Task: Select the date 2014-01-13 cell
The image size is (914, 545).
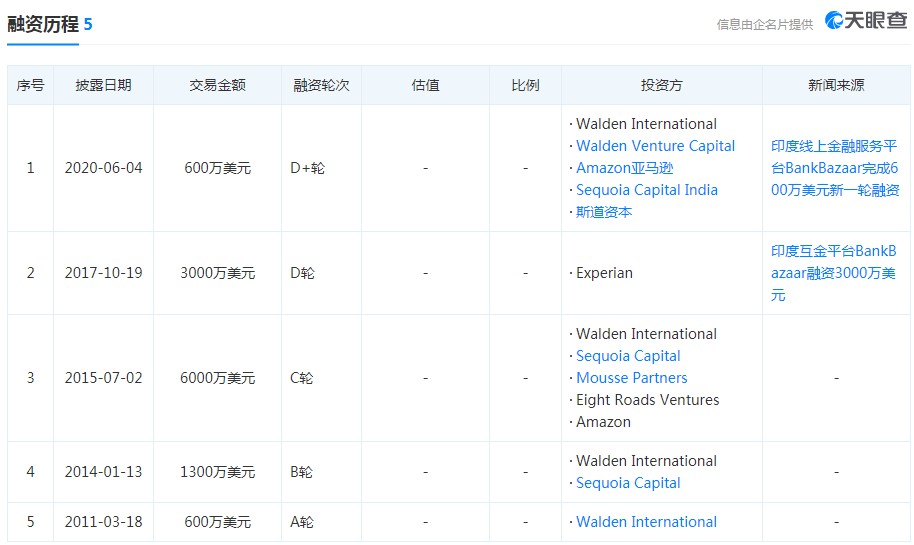Action: (103, 472)
